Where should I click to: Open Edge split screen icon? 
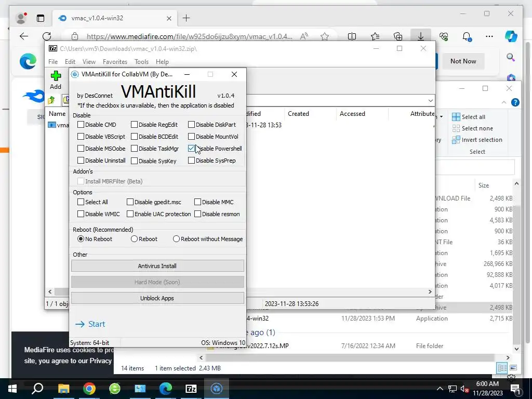(x=352, y=36)
